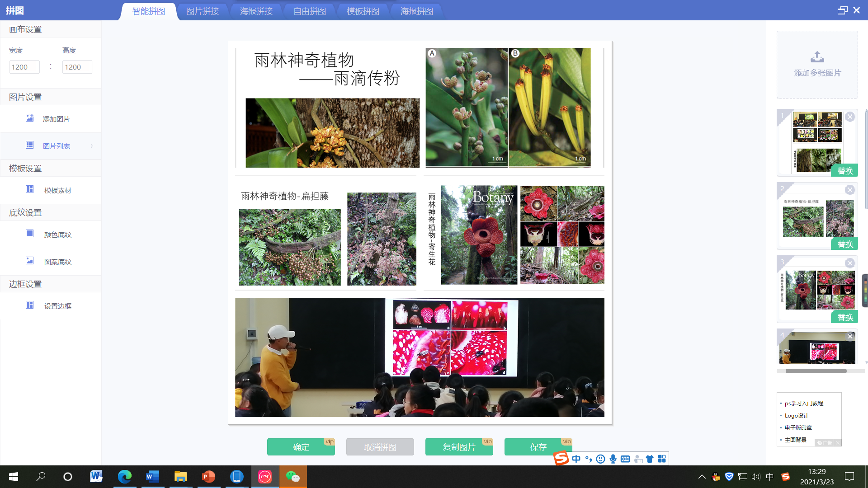The height and width of the screenshot is (488, 868).
Task: Choose the Color Background (颜色底纹) icon
Action: pos(29,234)
